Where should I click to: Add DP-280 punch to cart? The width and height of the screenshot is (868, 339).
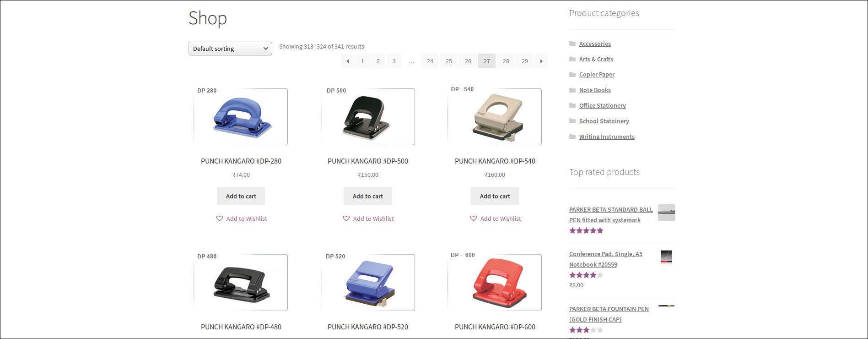pos(241,196)
